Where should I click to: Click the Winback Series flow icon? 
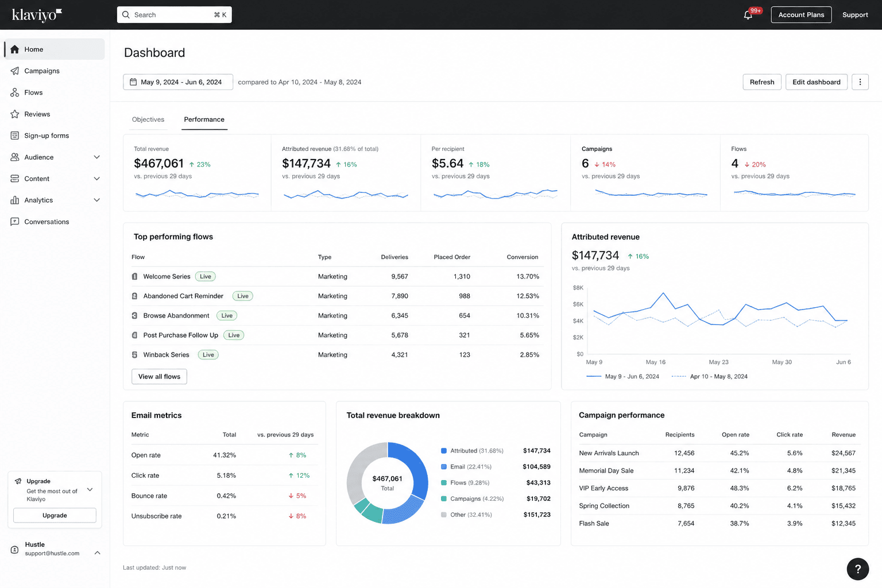click(134, 355)
